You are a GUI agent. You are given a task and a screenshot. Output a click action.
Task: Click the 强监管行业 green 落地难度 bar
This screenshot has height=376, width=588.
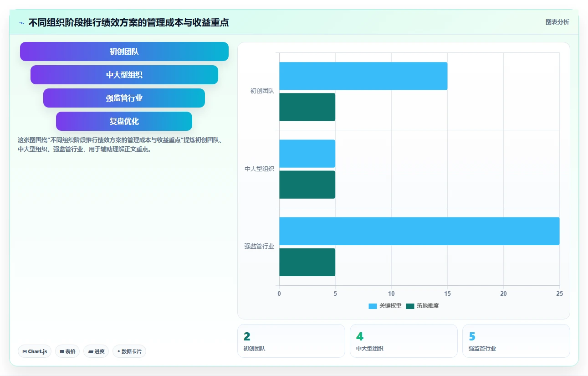point(307,262)
